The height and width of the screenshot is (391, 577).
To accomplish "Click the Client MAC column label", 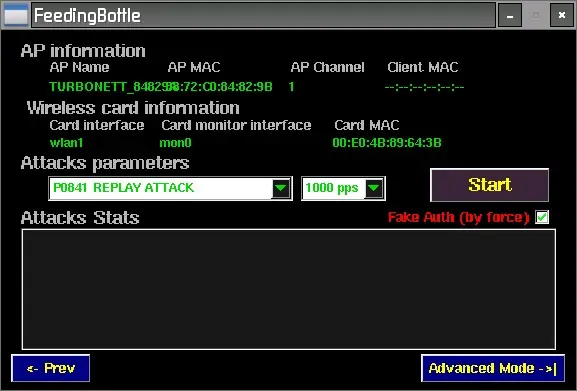I will tap(423, 67).
